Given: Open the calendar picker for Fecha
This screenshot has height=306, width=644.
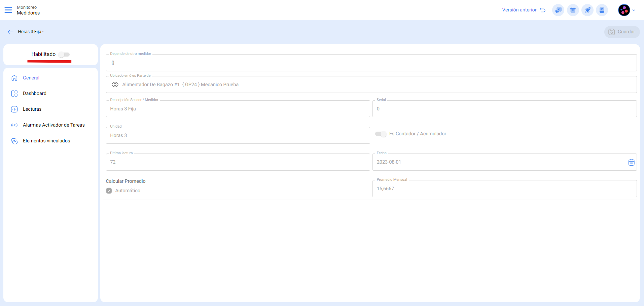Looking at the screenshot, I should (x=631, y=162).
